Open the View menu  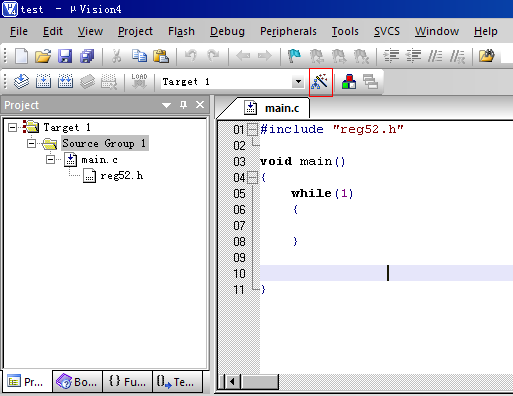coord(90,31)
